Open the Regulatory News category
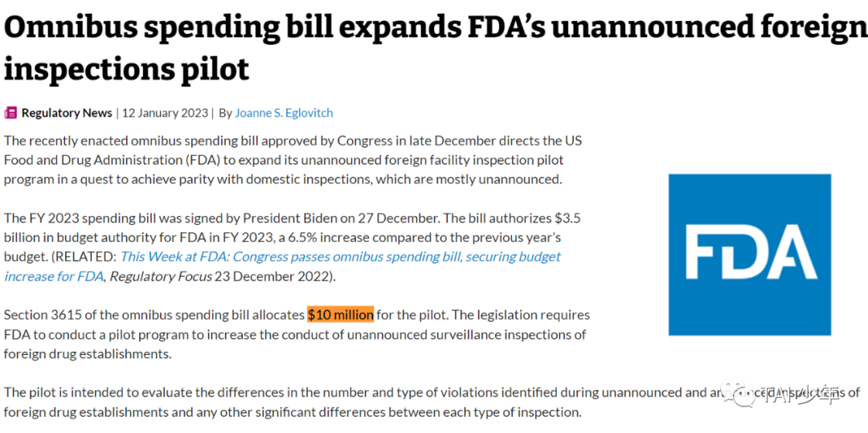The image size is (868, 433). (67, 113)
